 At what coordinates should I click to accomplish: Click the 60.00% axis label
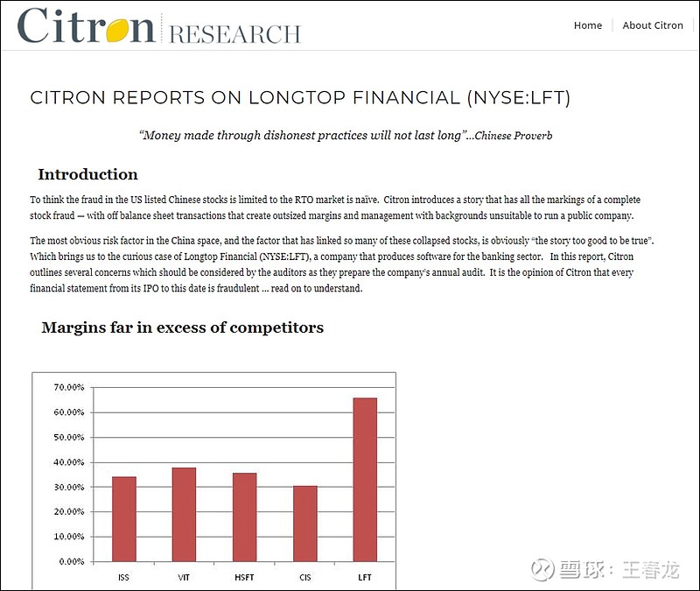click(x=69, y=412)
